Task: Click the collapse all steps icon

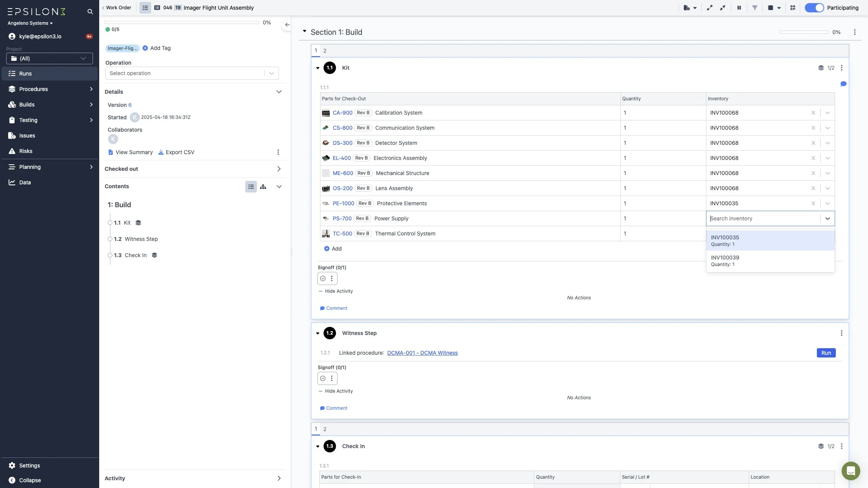Action: pyautogui.click(x=723, y=8)
